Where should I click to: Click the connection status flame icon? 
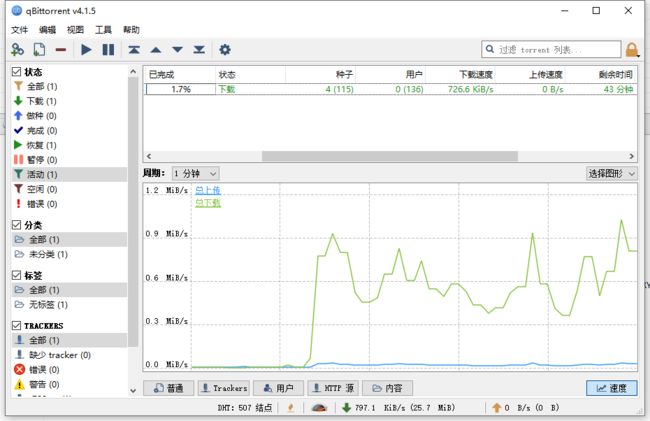(291, 408)
